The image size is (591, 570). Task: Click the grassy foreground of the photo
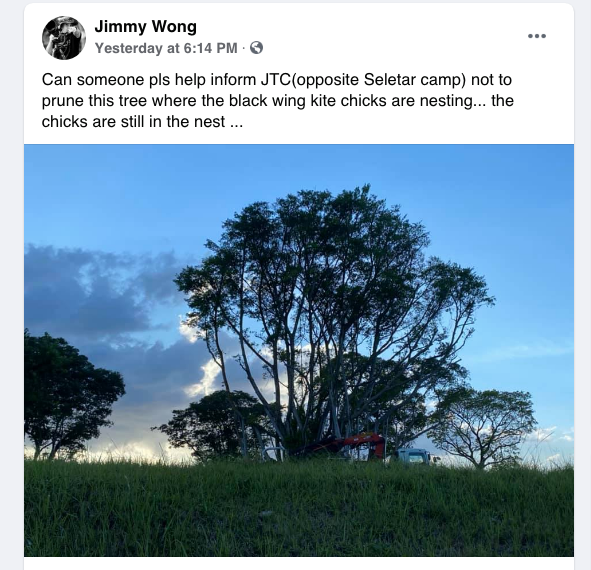[299, 509]
